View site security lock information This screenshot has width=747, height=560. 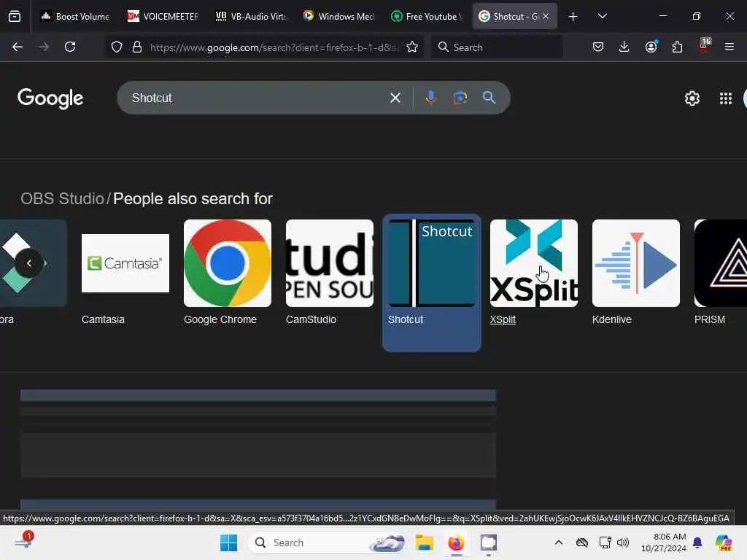[x=137, y=47]
